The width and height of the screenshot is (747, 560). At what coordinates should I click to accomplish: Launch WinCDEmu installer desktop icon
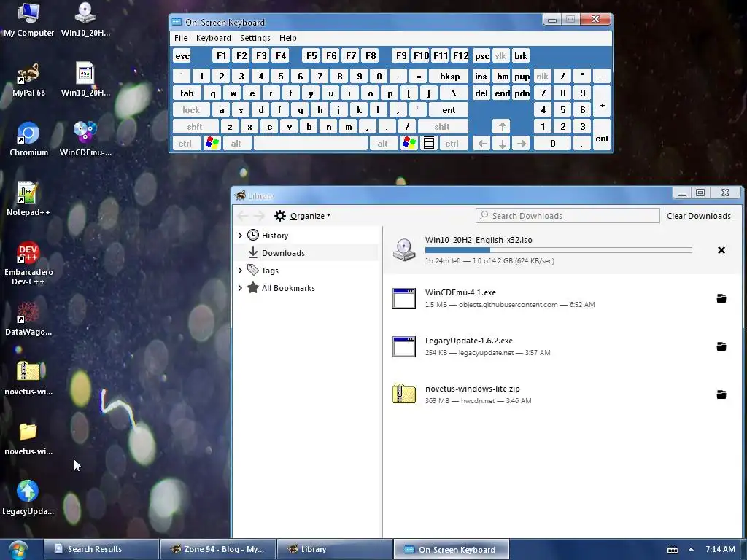pos(85,139)
